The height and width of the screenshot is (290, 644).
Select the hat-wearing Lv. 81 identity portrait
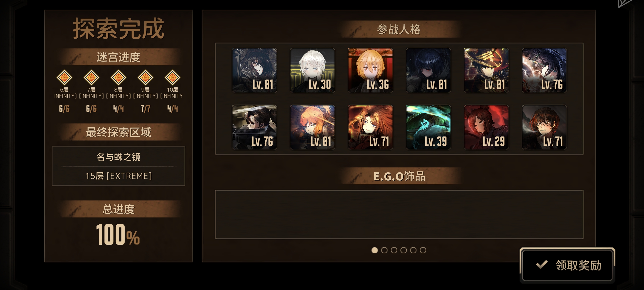pos(486,70)
